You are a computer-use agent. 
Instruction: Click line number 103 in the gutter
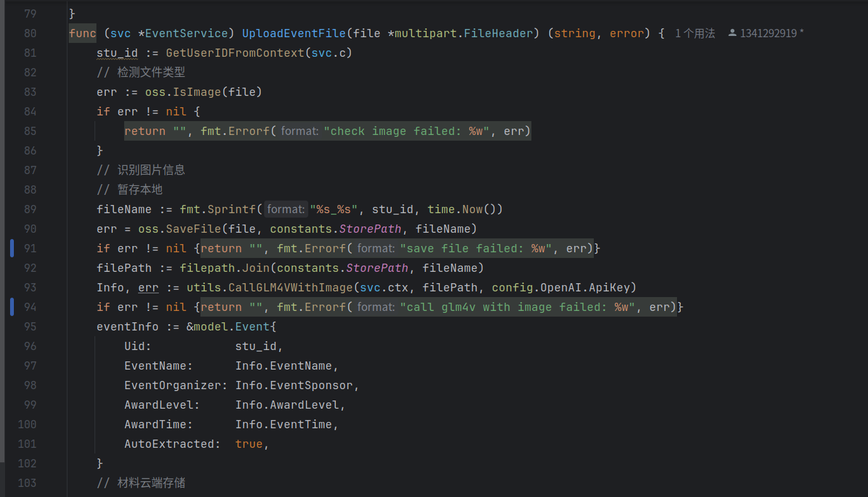coord(27,483)
